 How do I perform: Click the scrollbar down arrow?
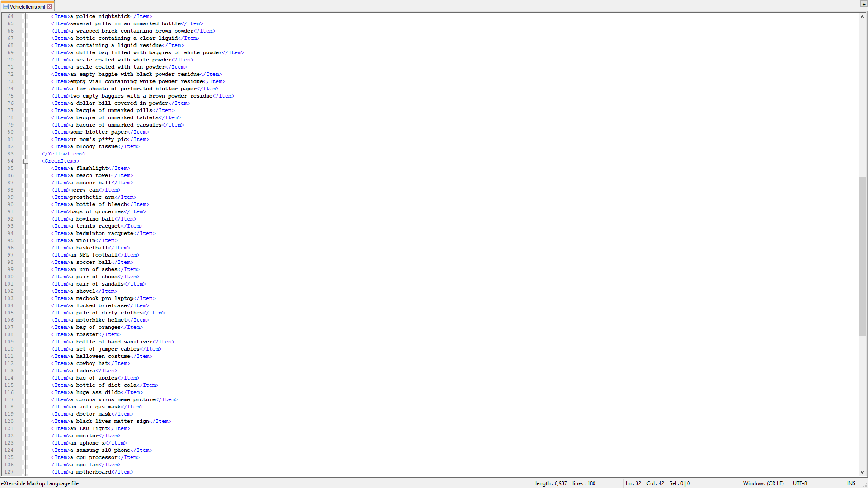coord(863,472)
